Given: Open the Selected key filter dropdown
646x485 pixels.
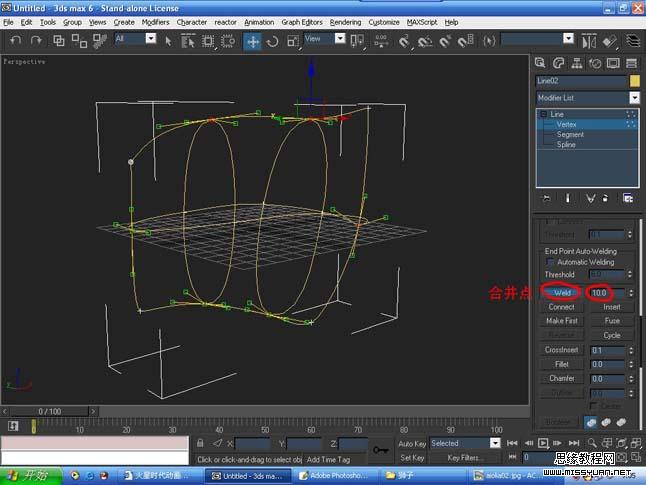Looking at the screenshot, I should pyautogui.click(x=495, y=443).
